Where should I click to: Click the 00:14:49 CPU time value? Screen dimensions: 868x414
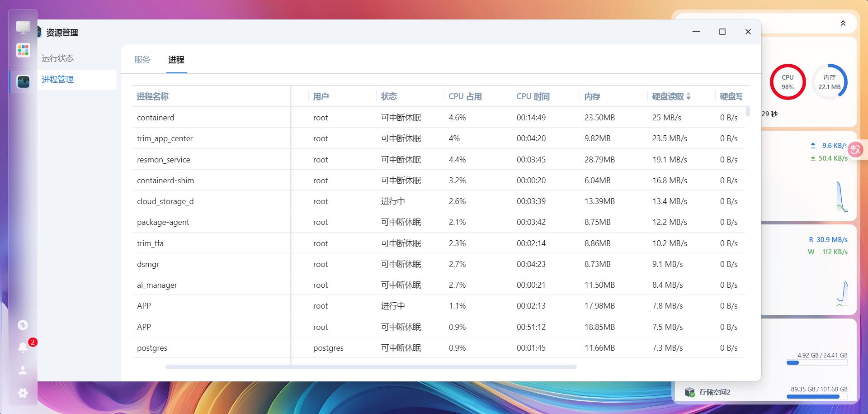point(531,118)
